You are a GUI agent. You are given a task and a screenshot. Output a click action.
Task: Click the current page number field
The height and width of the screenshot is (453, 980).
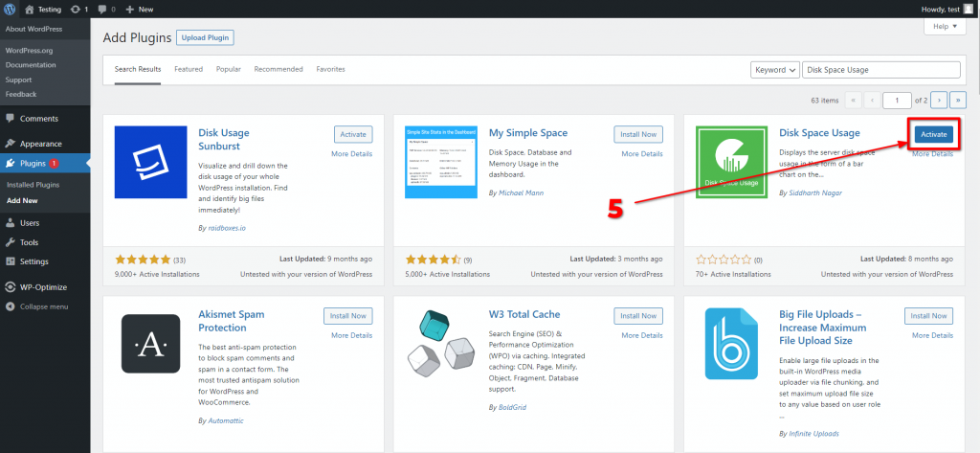click(x=897, y=101)
